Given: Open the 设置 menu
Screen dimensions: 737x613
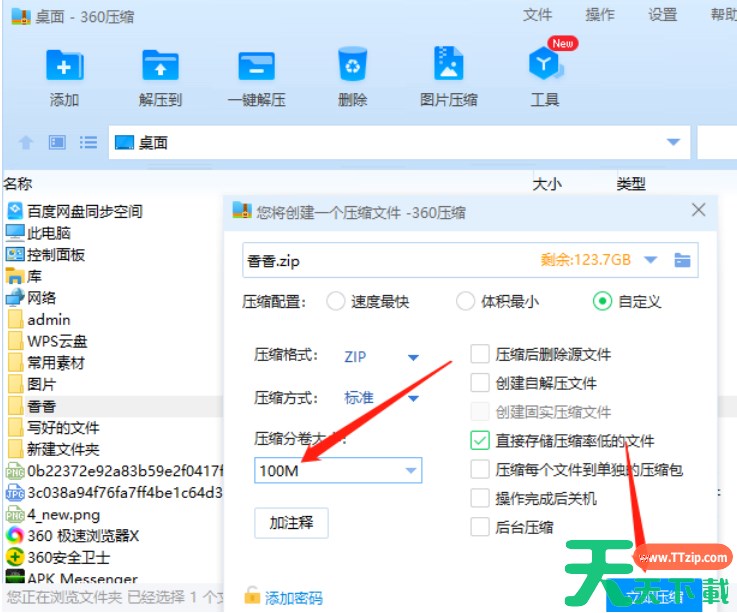Looking at the screenshot, I should [663, 15].
